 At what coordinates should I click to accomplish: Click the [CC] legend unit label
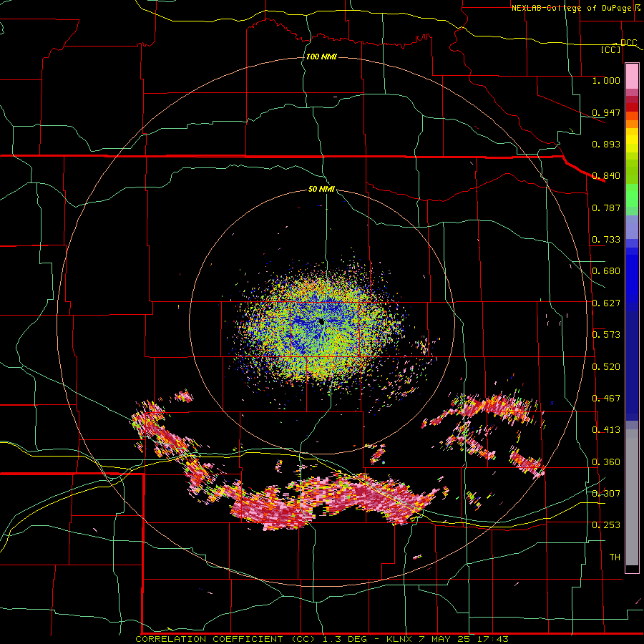coord(611,49)
